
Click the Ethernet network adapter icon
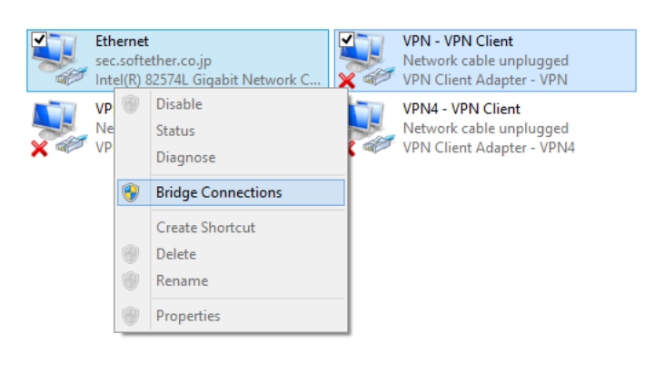(x=59, y=59)
